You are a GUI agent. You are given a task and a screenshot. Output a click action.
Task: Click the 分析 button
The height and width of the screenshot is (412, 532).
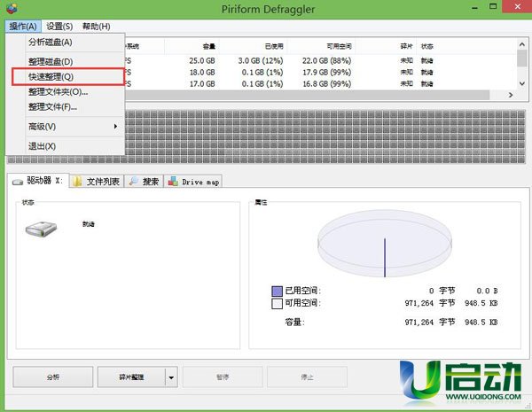point(53,377)
